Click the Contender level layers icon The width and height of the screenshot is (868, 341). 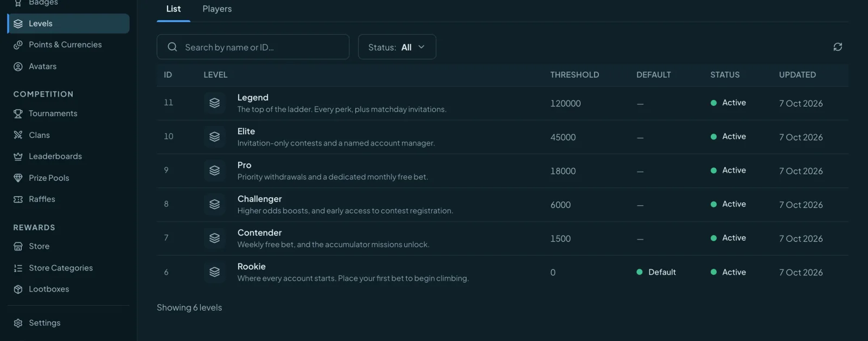(215, 238)
